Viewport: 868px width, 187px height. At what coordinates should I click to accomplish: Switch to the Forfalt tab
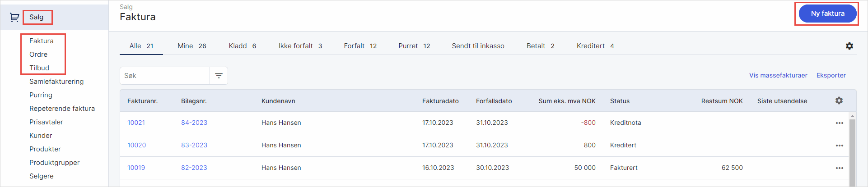360,46
